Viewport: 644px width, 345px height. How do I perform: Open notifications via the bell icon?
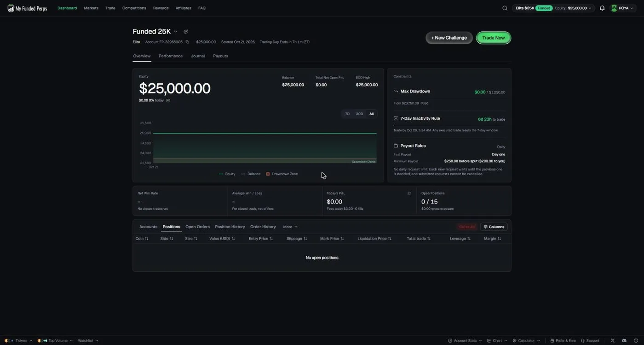pyautogui.click(x=602, y=8)
